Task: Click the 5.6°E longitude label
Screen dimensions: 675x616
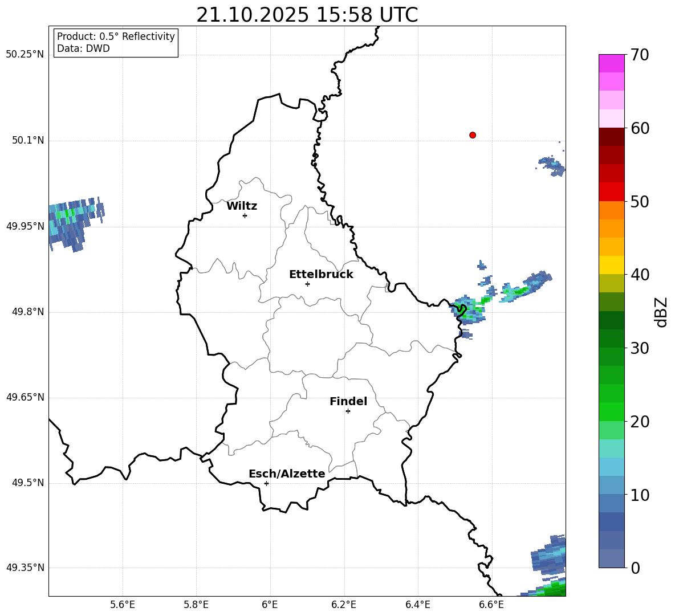Action: [123, 605]
